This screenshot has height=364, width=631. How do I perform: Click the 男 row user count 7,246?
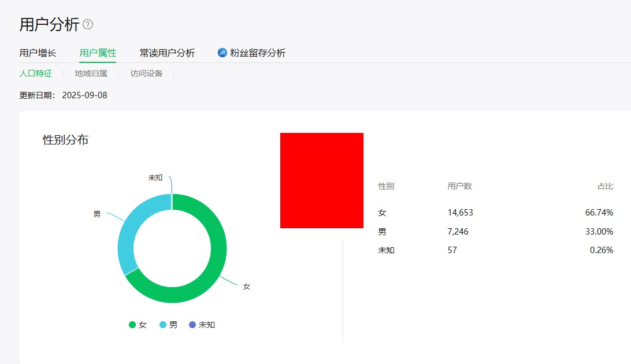click(x=458, y=232)
